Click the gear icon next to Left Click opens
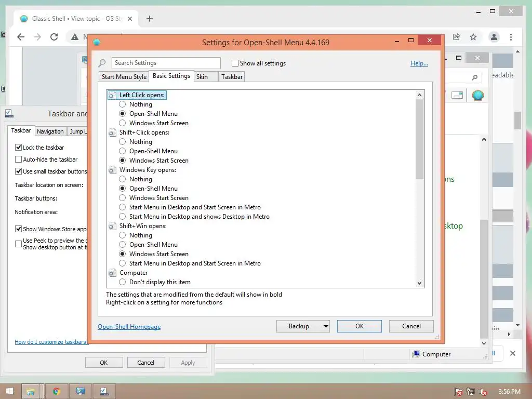 click(x=112, y=96)
